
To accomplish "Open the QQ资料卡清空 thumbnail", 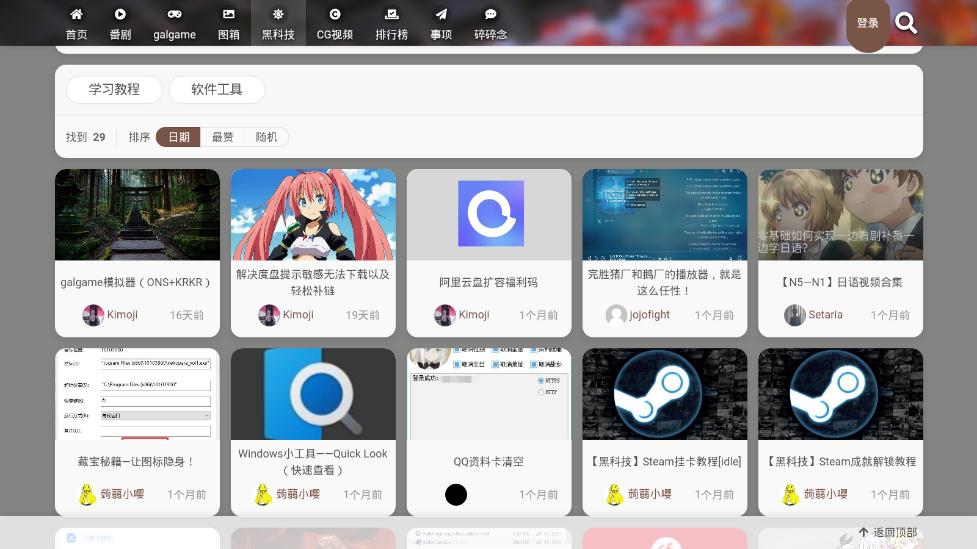I will (x=489, y=394).
